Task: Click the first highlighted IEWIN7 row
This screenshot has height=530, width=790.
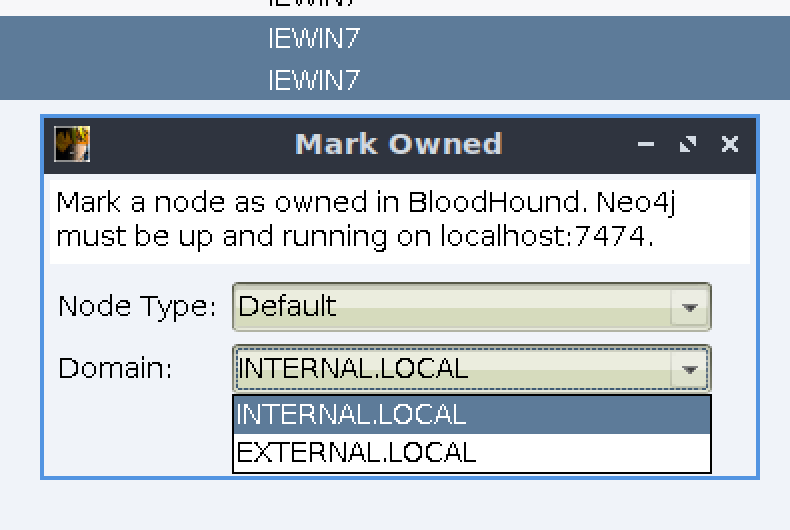Action: click(395, 37)
